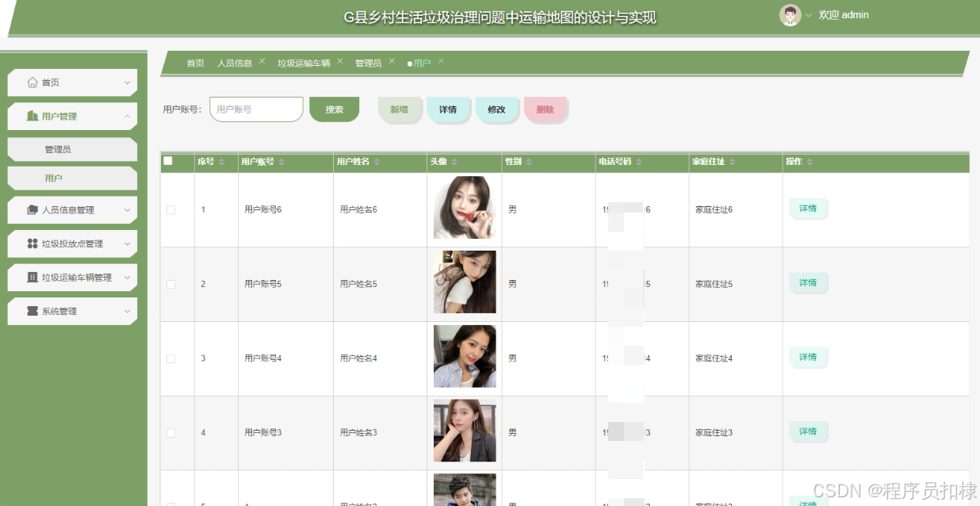Click the 人员信息管理 folder icon
The width and height of the screenshot is (980, 506).
[33, 210]
